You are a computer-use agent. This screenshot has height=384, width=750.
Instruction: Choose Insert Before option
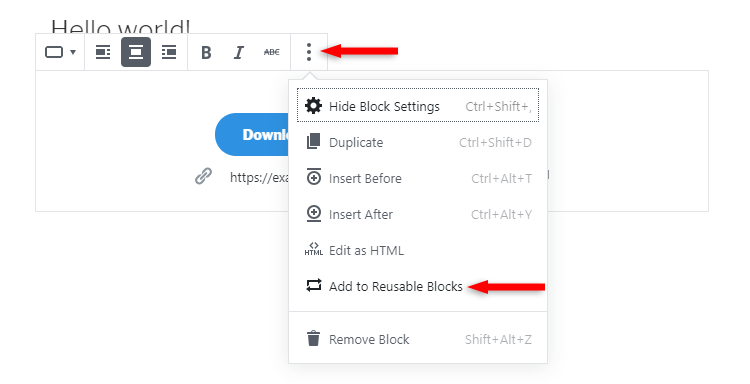point(418,178)
